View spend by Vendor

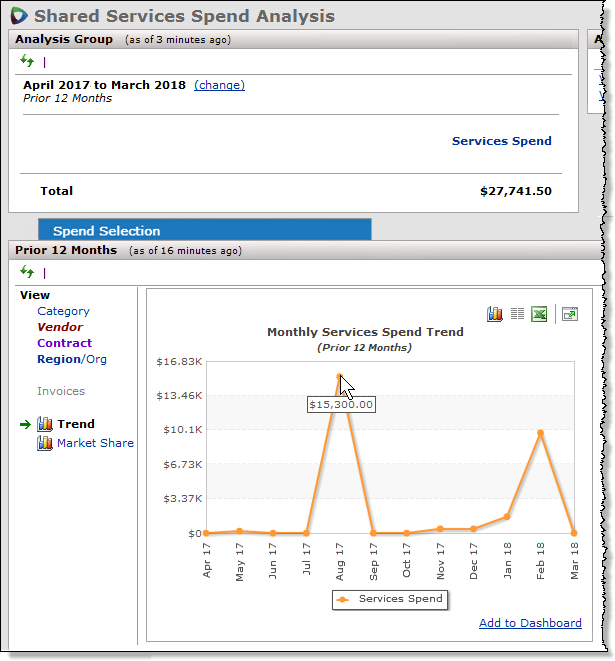tap(60, 327)
